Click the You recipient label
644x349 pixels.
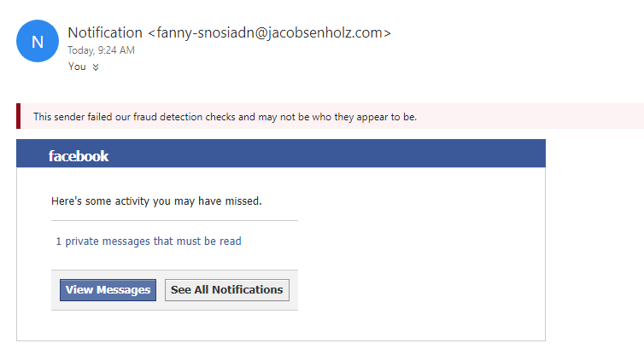coord(77,67)
